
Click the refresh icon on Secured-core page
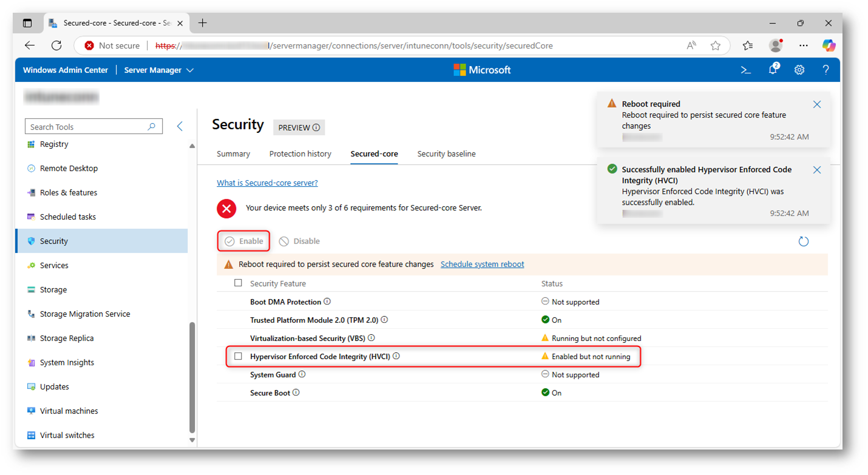(804, 241)
